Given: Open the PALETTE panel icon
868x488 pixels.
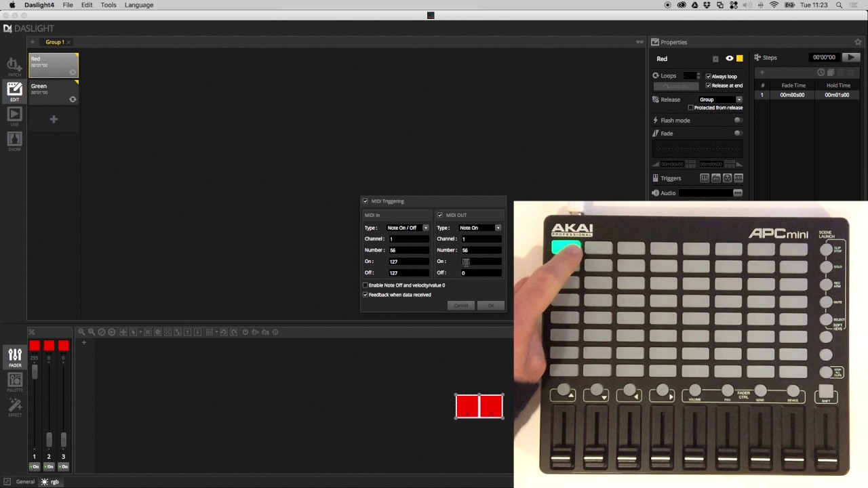Looking at the screenshot, I should (x=15, y=382).
